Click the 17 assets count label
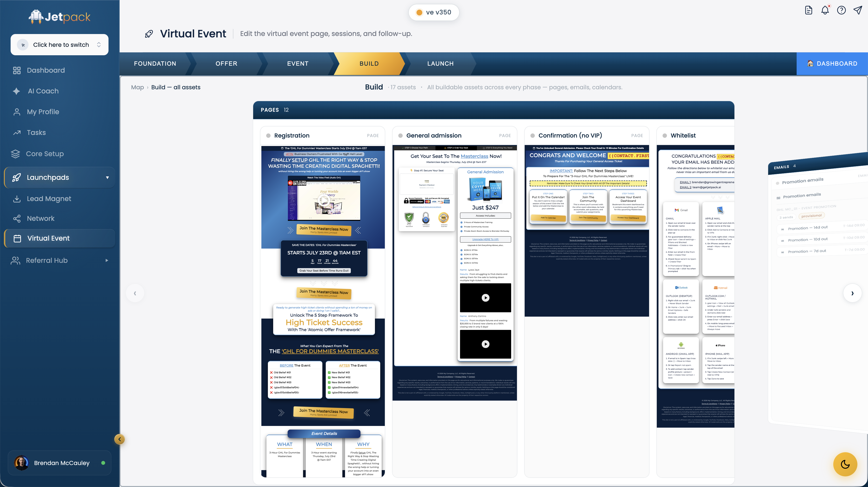This screenshot has width=868, height=487. coord(403,87)
